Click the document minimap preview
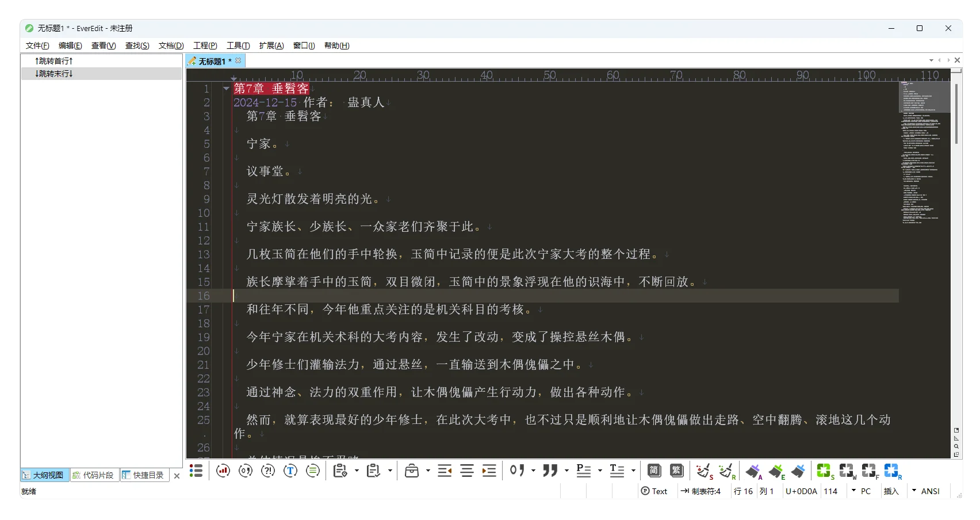This screenshot has width=980, height=520. click(x=924, y=152)
